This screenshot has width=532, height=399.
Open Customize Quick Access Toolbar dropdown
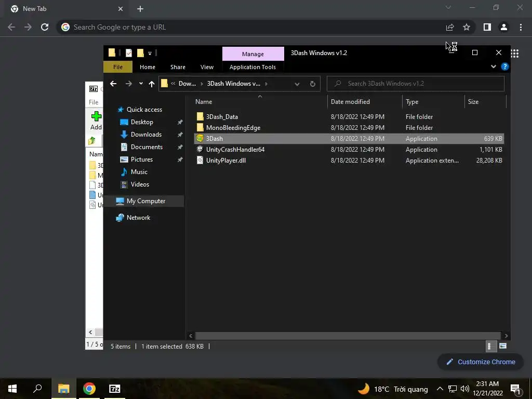click(150, 54)
